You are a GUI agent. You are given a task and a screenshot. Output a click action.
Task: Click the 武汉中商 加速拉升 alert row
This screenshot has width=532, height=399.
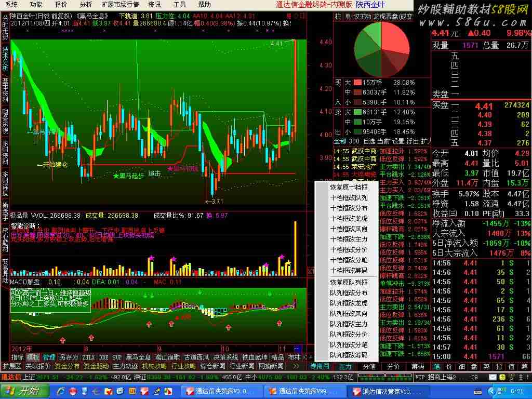(382, 151)
